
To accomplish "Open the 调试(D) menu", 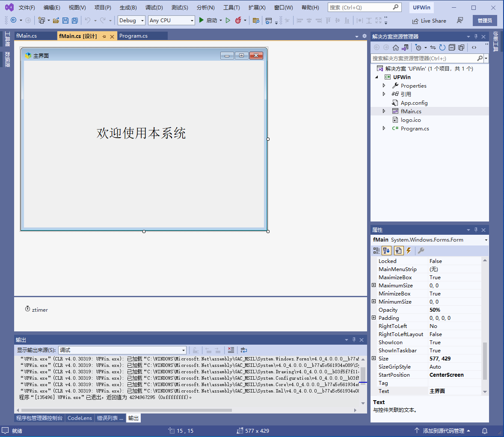I will coord(154,7).
